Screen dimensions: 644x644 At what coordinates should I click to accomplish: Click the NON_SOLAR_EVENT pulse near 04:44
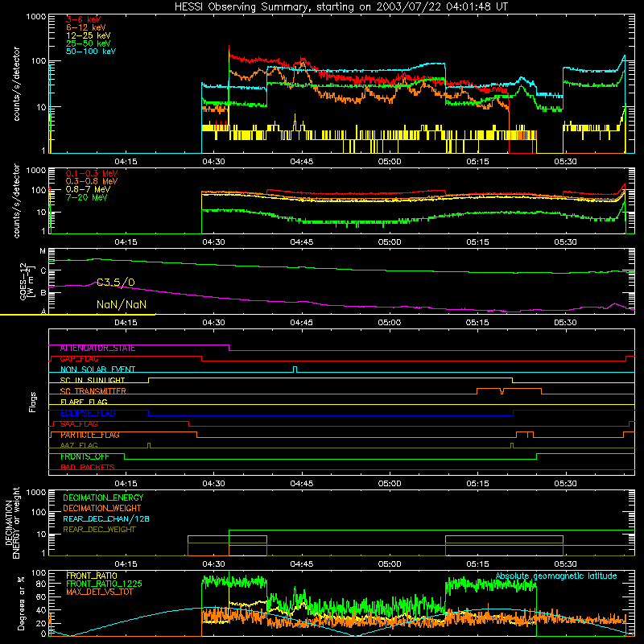point(295,369)
